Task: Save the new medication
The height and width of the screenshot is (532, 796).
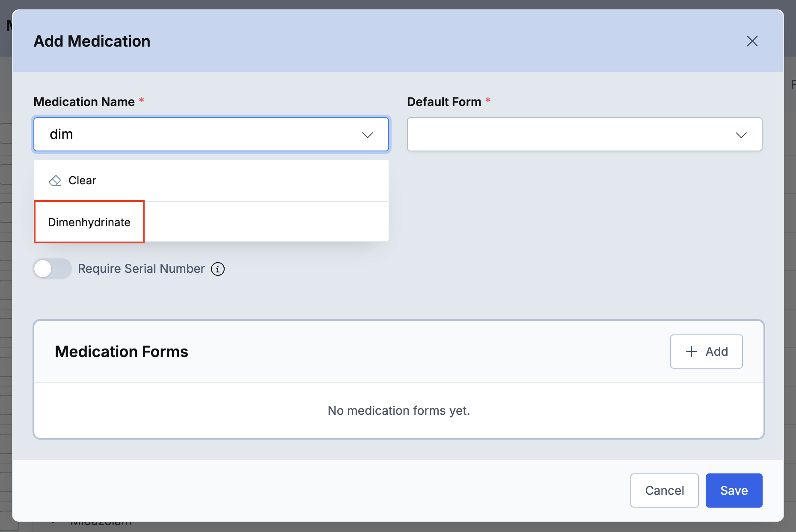Action: click(x=734, y=491)
